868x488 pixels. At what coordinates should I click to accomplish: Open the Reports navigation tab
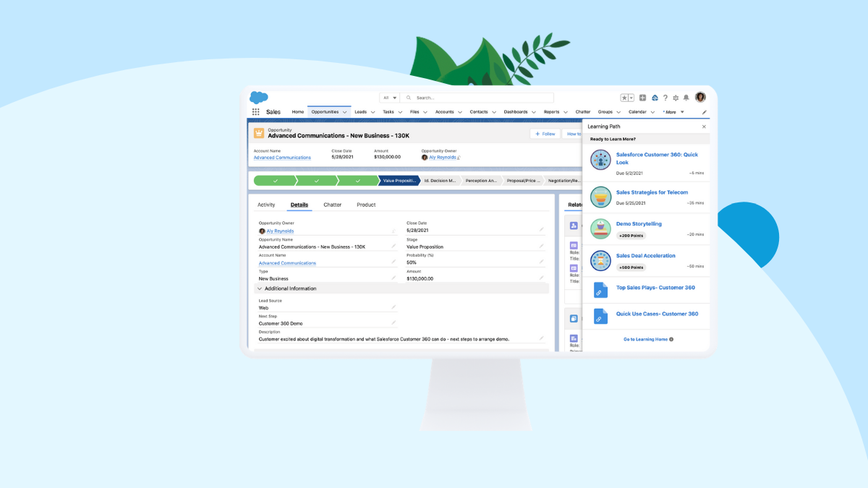(x=552, y=112)
